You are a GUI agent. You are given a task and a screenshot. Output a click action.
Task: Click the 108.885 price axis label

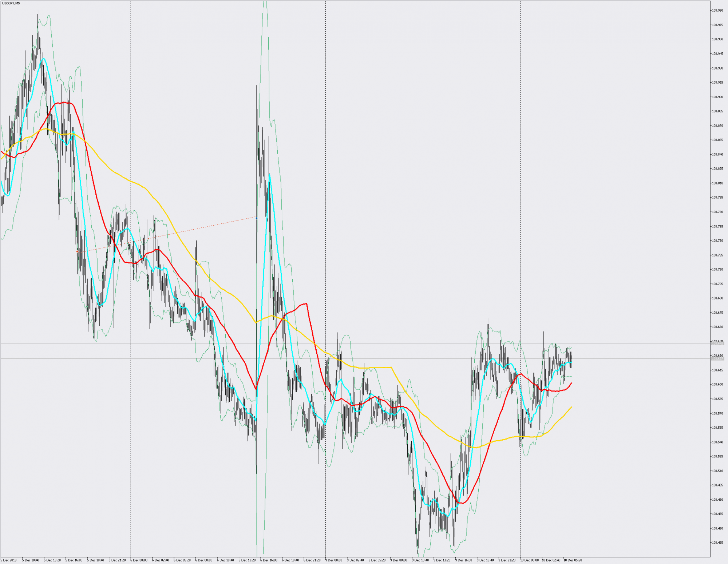coord(717,111)
